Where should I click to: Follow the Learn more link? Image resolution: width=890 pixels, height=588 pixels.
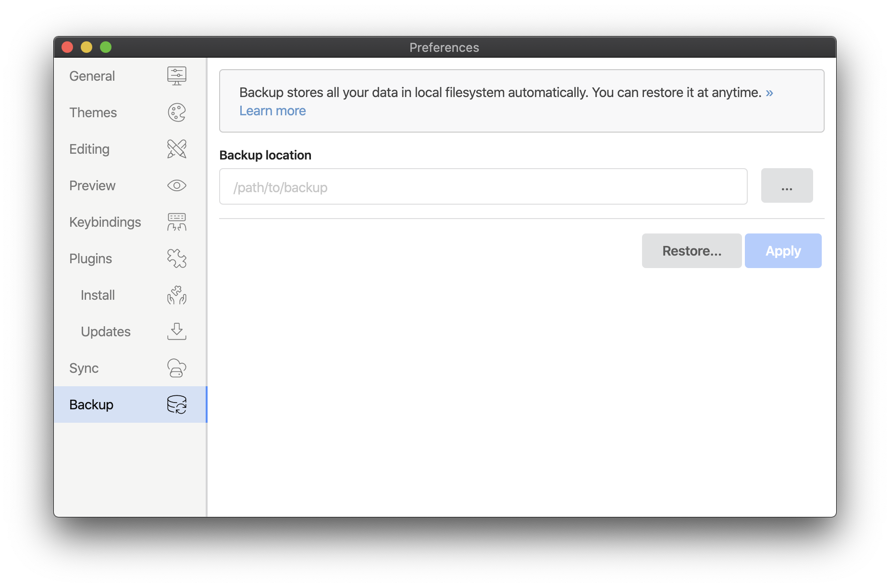click(272, 111)
